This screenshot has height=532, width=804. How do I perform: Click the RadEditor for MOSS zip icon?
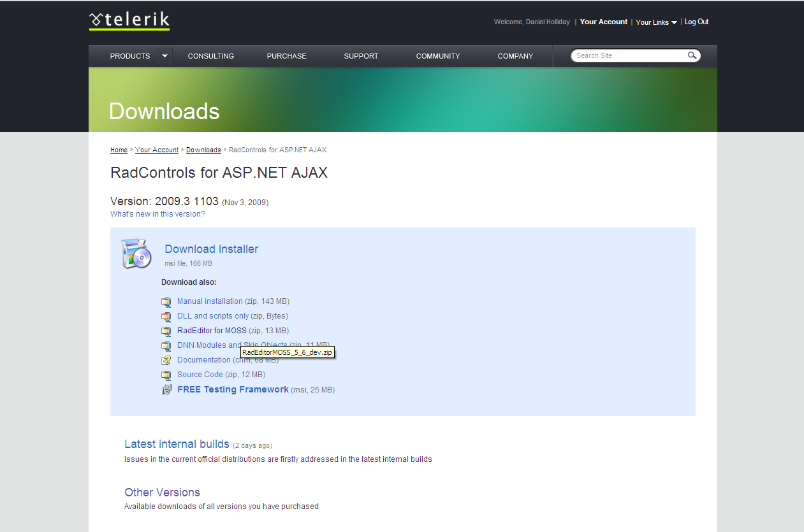coord(166,331)
